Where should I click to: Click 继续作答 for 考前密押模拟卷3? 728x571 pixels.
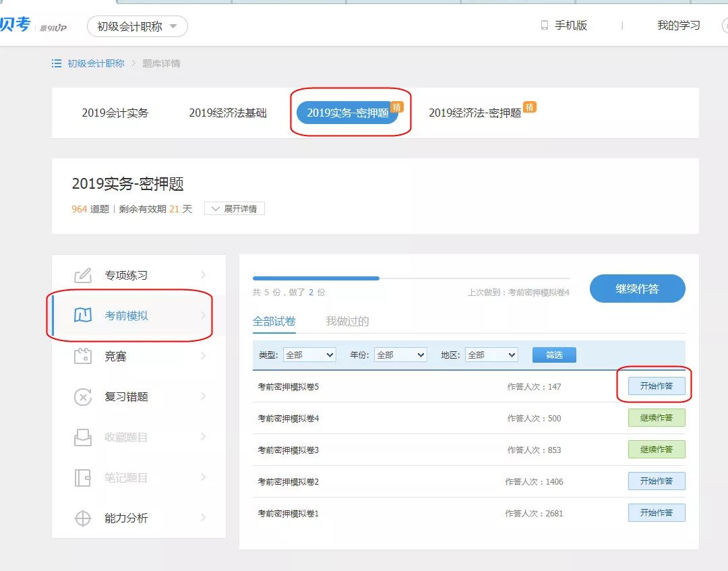click(x=657, y=450)
